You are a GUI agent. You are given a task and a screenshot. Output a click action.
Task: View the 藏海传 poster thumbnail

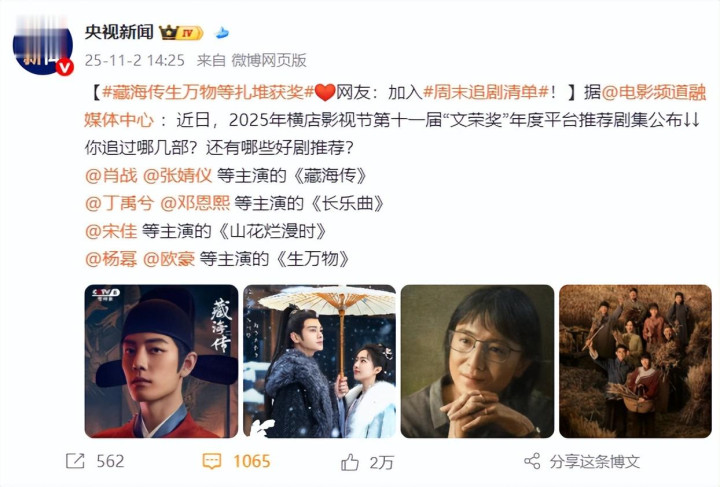(x=161, y=361)
